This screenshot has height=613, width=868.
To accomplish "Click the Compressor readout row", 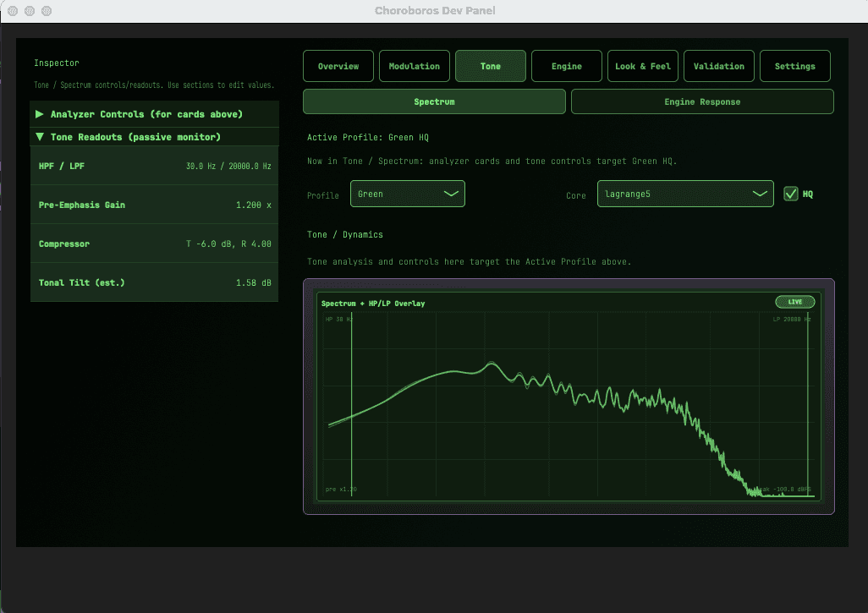I will click(154, 244).
